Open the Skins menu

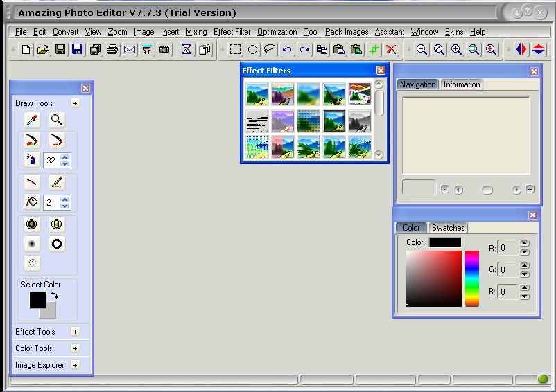point(454,32)
